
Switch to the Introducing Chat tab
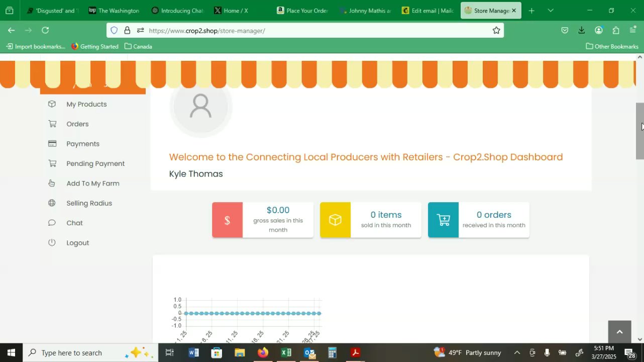pos(177,11)
